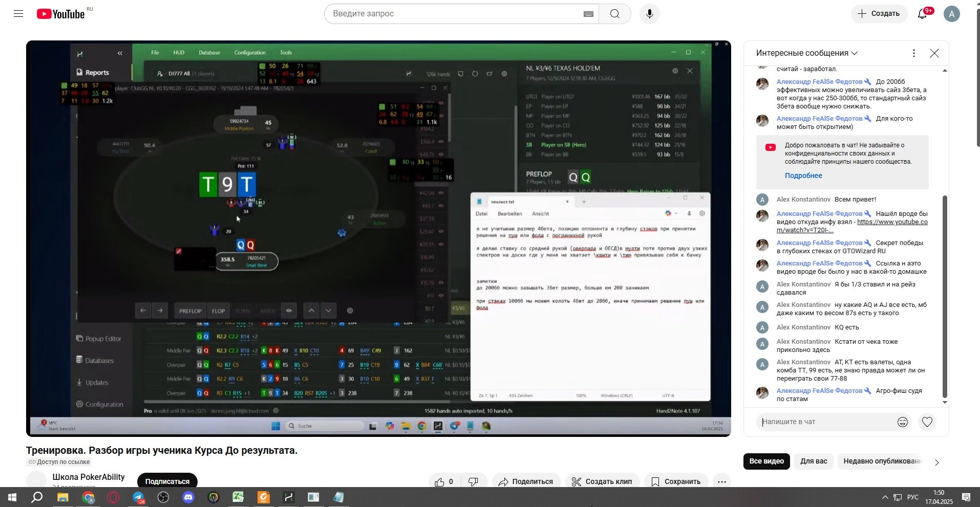The image size is (980, 507).
Task: Open the YouTube guide hamburger menu
Action: point(18,14)
